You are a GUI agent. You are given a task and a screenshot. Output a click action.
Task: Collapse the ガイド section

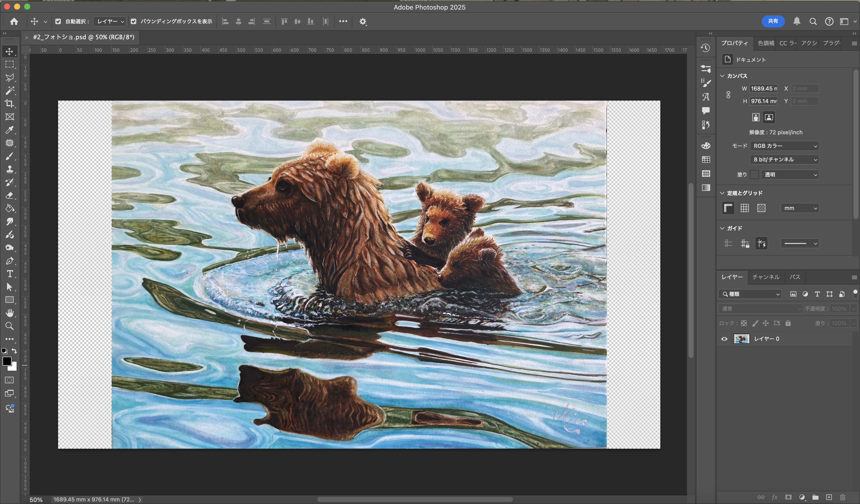pyautogui.click(x=722, y=228)
